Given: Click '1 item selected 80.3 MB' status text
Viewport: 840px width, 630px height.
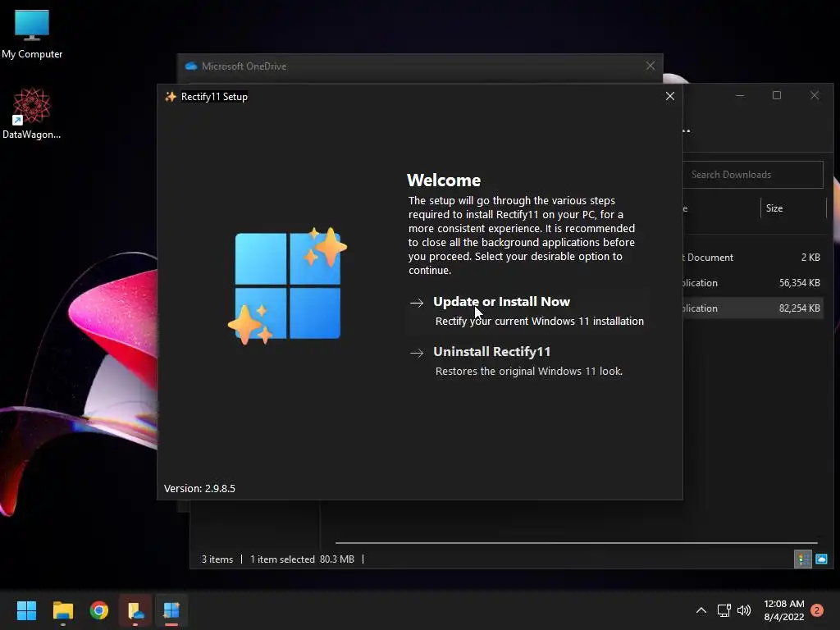Looking at the screenshot, I should pos(302,559).
